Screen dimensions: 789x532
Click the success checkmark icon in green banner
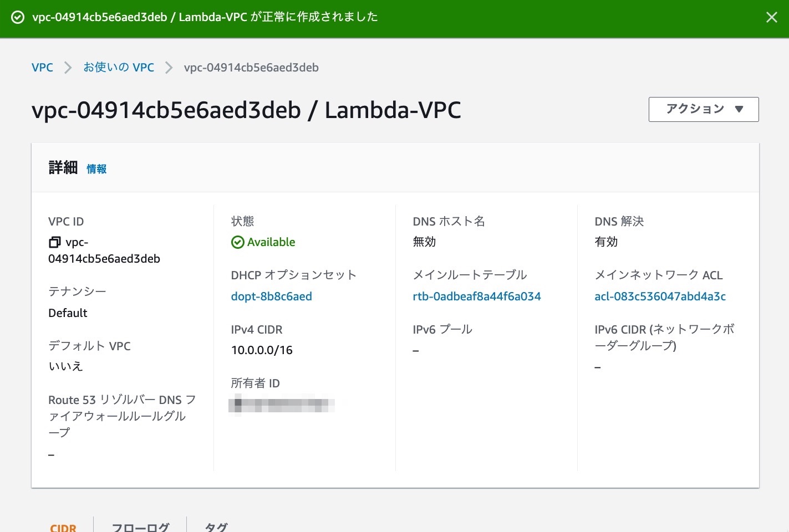pos(18,17)
